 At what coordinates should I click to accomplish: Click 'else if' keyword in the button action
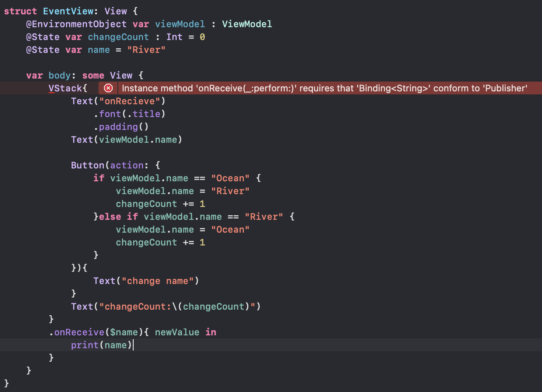[x=118, y=217]
